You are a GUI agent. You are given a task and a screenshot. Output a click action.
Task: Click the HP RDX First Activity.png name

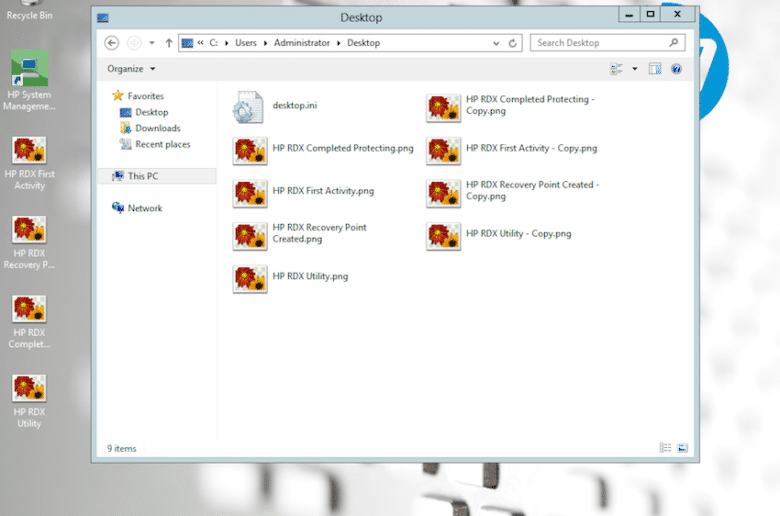[323, 191]
